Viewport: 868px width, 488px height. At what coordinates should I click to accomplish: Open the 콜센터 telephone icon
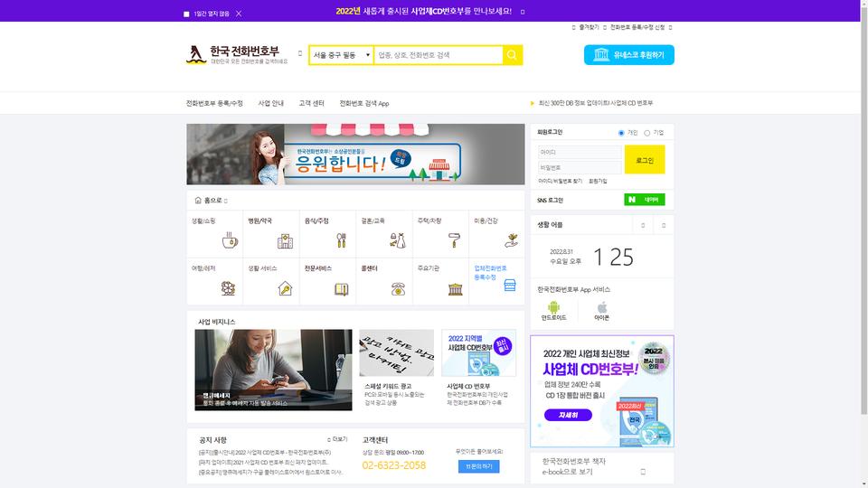(398, 289)
